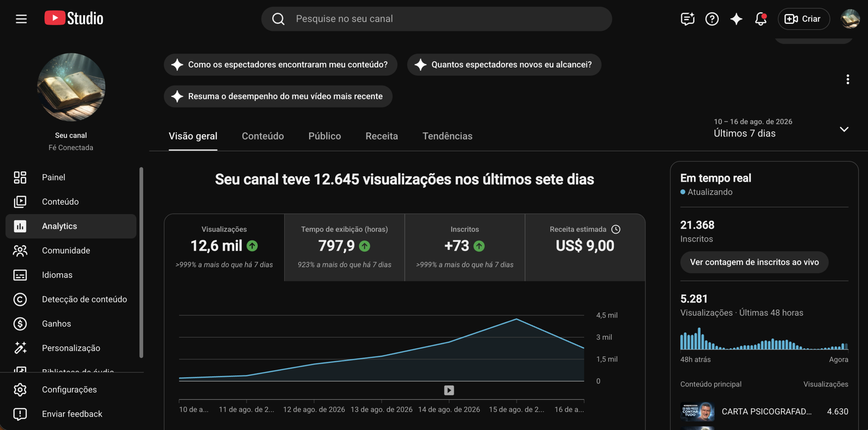Open Idiomas in the sidebar
Viewport: 868px width, 430px height.
(x=71, y=275)
